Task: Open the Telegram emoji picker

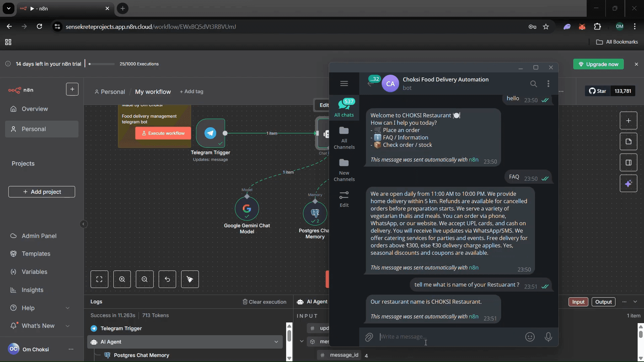Action: [x=530, y=337]
